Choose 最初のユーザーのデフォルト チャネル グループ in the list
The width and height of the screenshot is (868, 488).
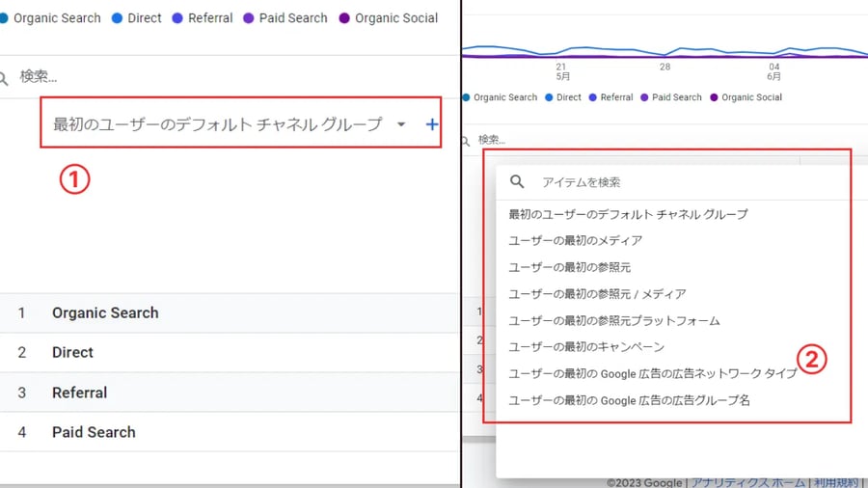[x=628, y=214]
